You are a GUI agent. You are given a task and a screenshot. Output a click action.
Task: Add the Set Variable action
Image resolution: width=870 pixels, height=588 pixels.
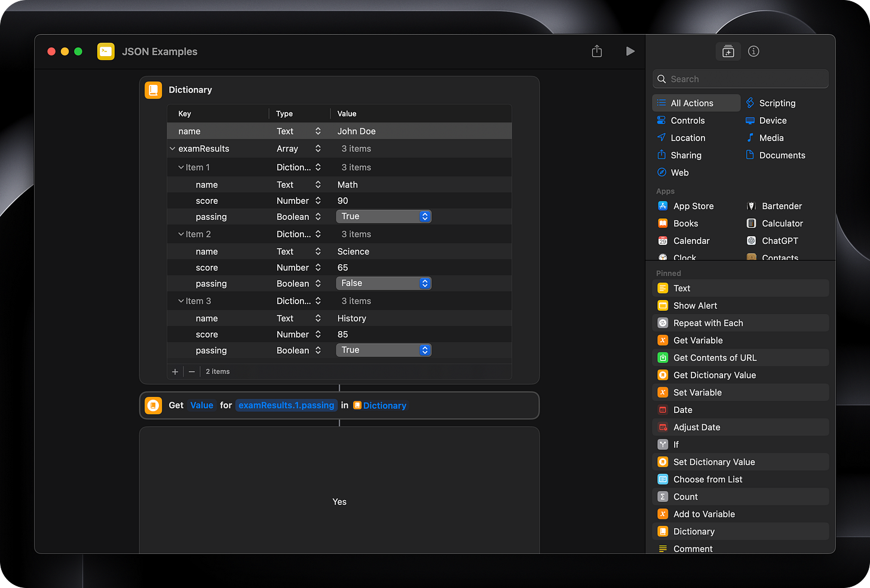point(741,392)
